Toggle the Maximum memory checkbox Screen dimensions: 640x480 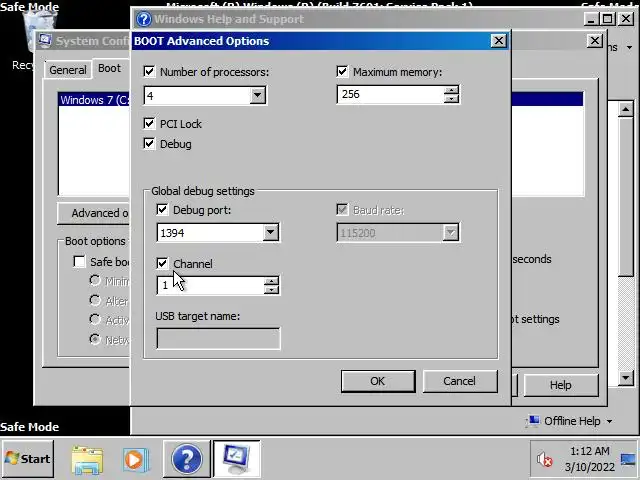coord(342,72)
